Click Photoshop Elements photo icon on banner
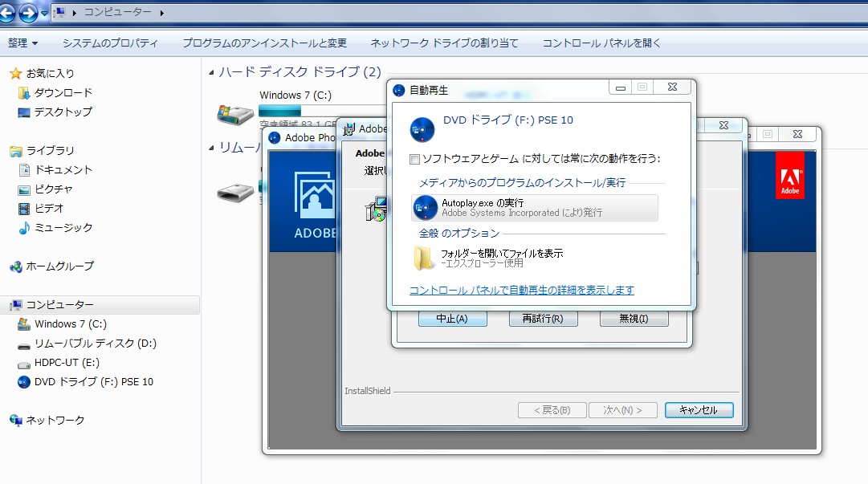Viewport: 868px width, 484px height. click(x=315, y=195)
